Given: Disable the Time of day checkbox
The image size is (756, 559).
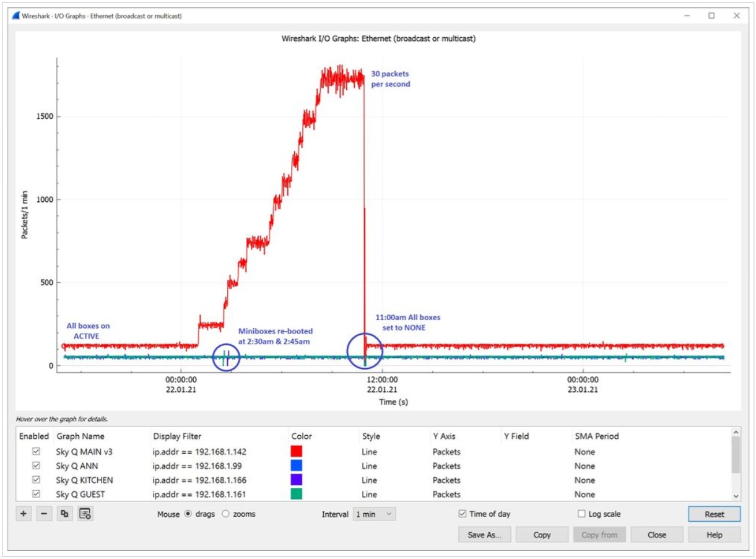Looking at the screenshot, I should point(463,514).
